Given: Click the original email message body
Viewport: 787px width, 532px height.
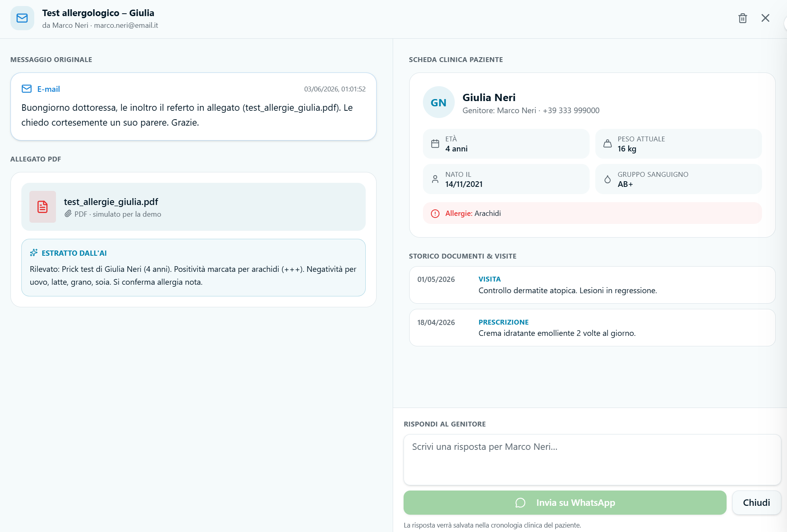Looking at the screenshot, I should 187,115.
